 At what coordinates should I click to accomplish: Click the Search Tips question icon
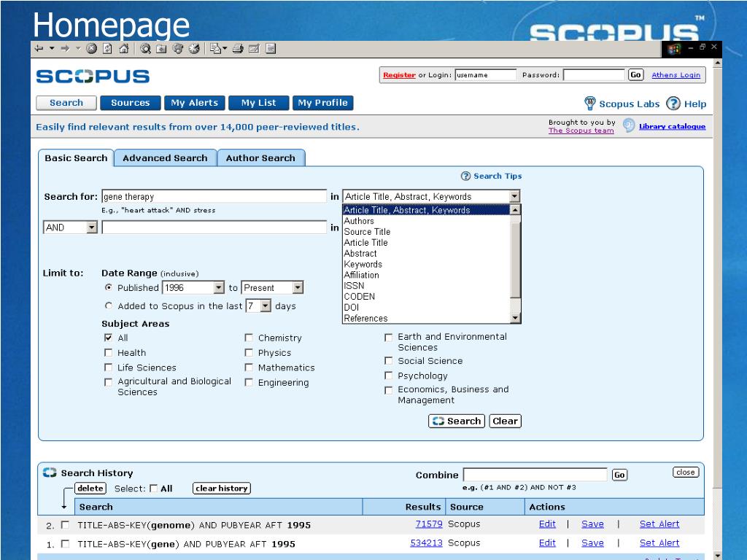(x=465, y=176)
